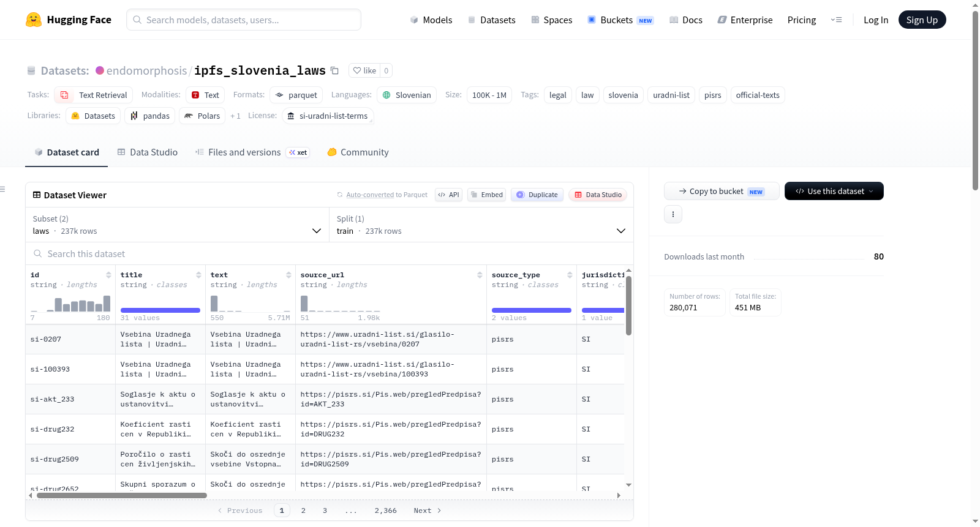The width and height of the screenshot is (980, 527).
Task: Open the Datasets menu
Action: tap(492, 20)
